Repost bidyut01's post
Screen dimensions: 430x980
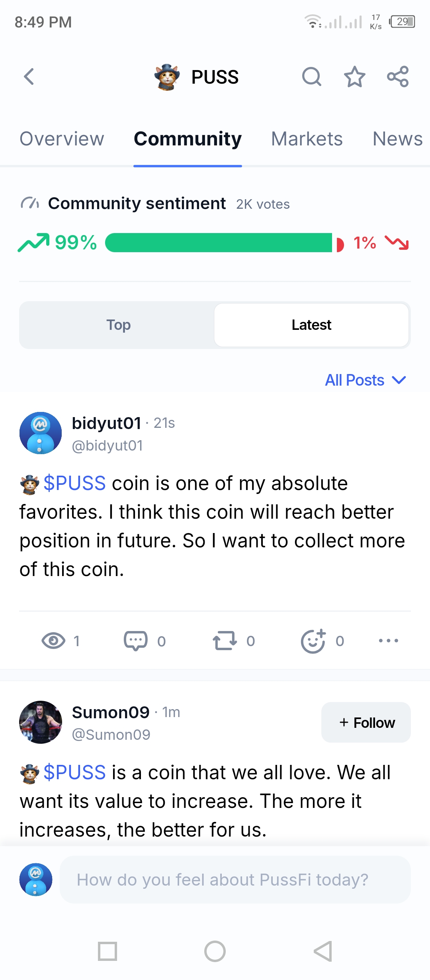[225, 641]
